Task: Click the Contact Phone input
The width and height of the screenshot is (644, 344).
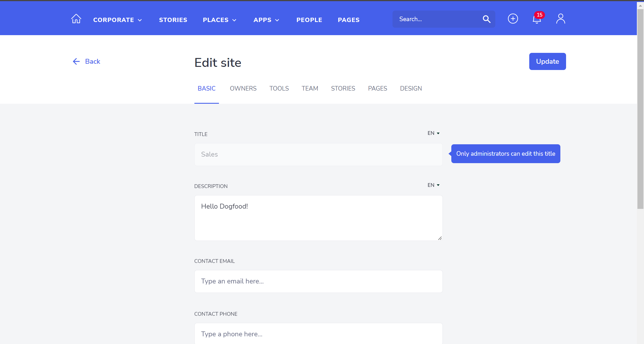Action: click(319, 333)
